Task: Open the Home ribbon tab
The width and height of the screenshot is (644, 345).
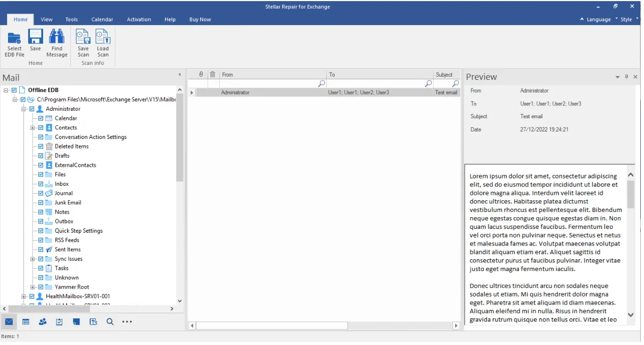Action: point(21,19)
